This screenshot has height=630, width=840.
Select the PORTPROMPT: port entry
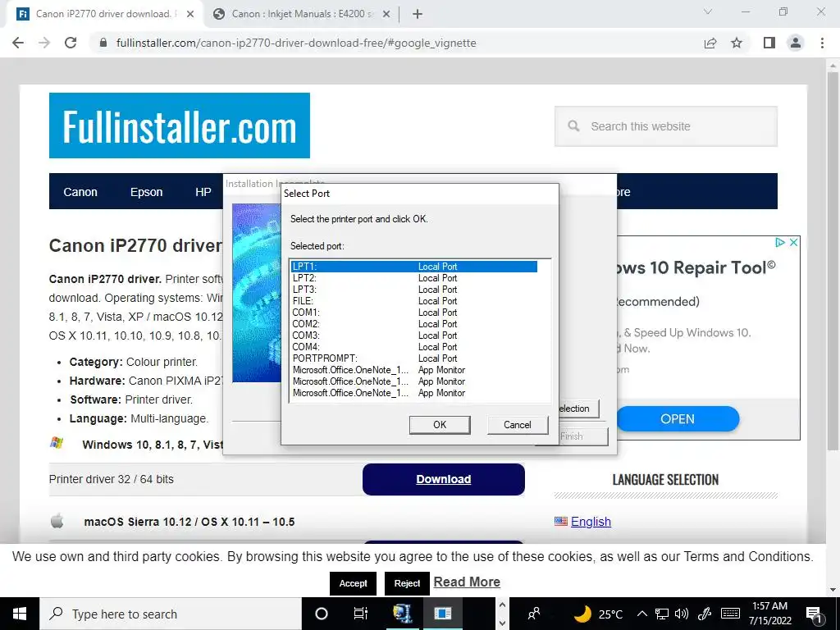point(414,358)
